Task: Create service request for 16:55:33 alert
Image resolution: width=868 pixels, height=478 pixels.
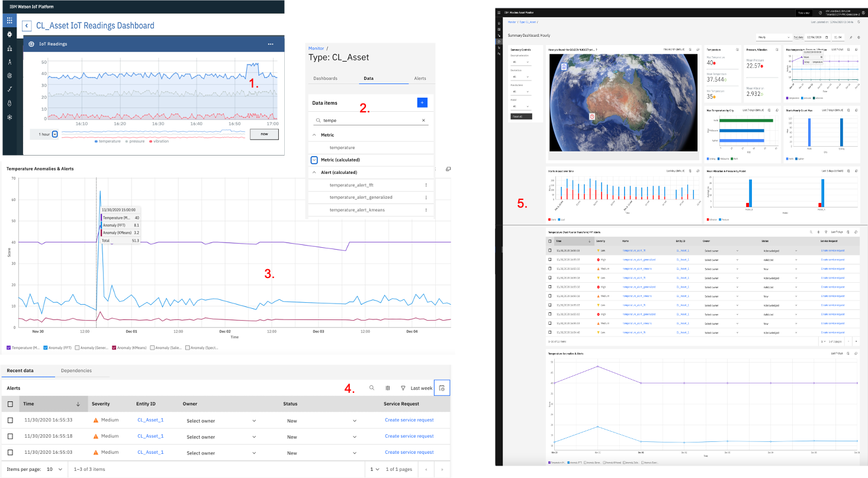Action: click(409, 420)
